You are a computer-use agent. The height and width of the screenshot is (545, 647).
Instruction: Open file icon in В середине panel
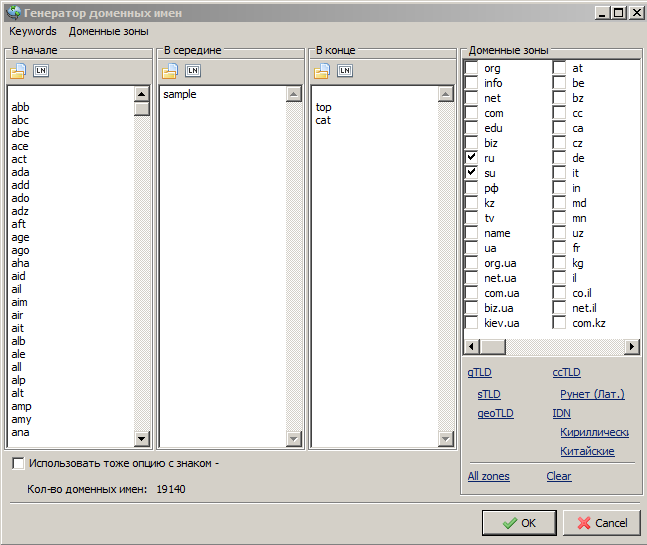[170, 71]
